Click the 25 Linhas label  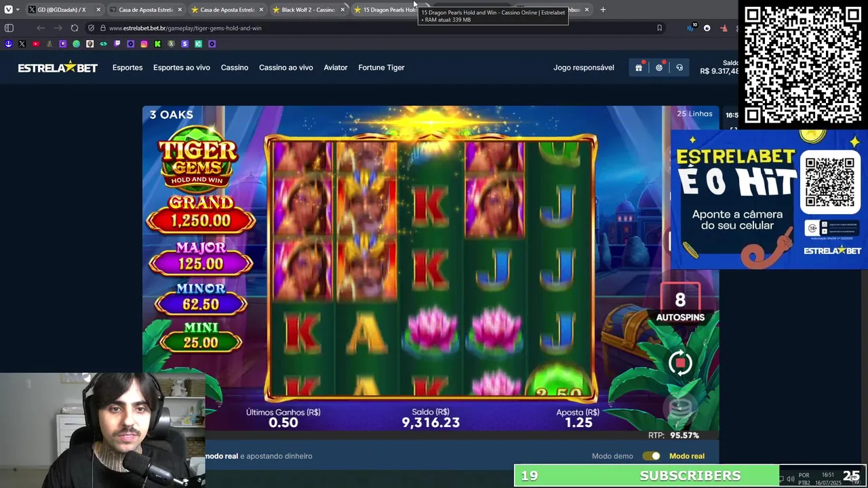coord(694,114)
